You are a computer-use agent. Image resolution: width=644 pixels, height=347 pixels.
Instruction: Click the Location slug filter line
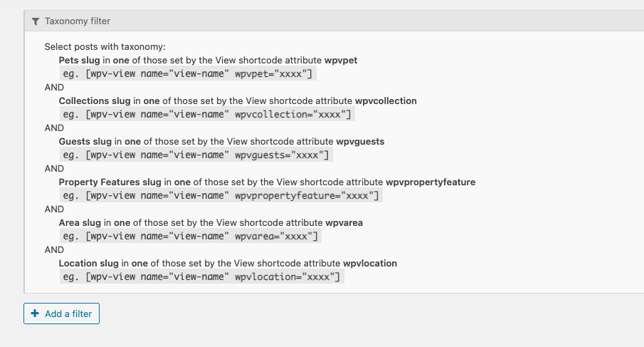pyautogui.click(x=228, y=264)
